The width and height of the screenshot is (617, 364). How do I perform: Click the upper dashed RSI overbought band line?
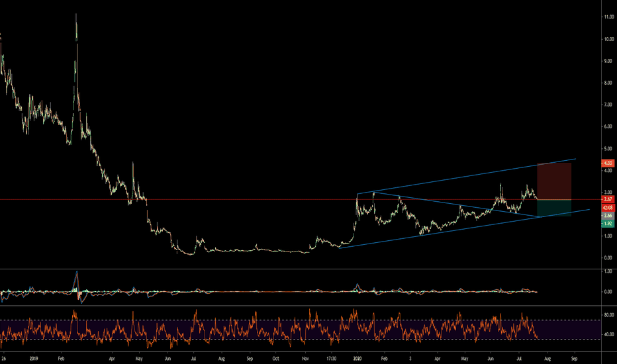299,320
